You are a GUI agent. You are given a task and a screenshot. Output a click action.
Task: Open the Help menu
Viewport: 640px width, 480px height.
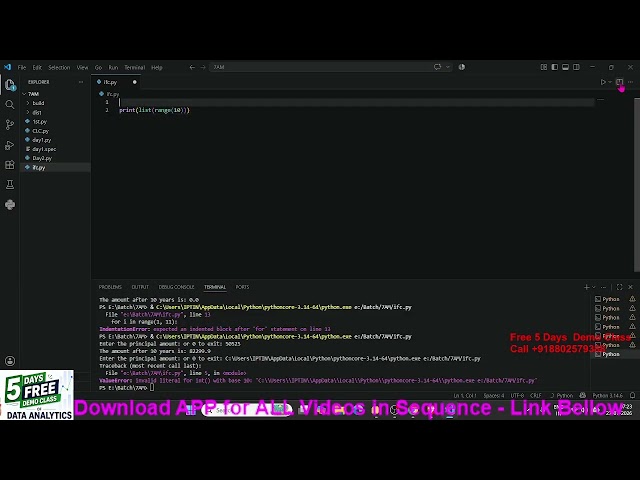[157, 67]
